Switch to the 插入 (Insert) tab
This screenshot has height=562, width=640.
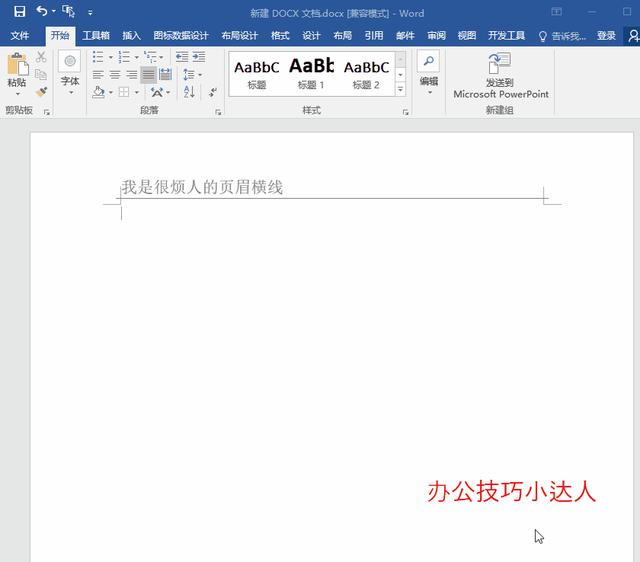click(131, 36)
